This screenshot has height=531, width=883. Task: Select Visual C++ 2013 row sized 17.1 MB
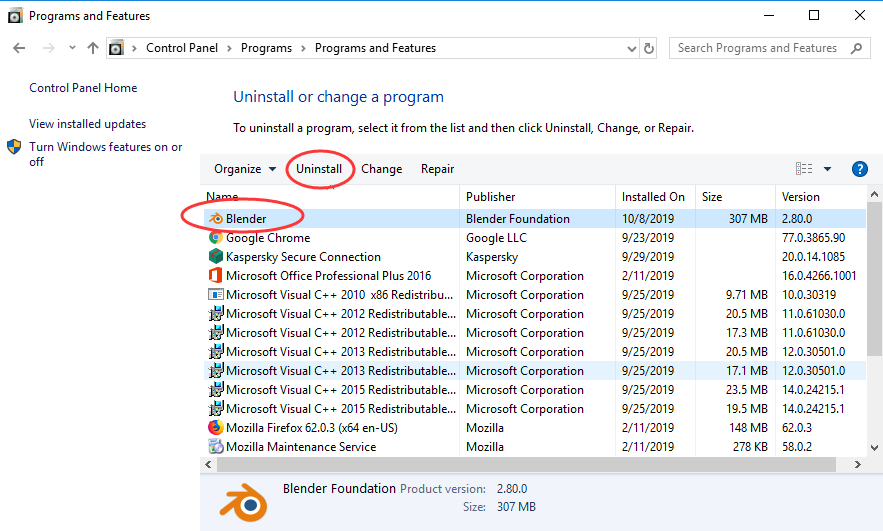(534, 371)
